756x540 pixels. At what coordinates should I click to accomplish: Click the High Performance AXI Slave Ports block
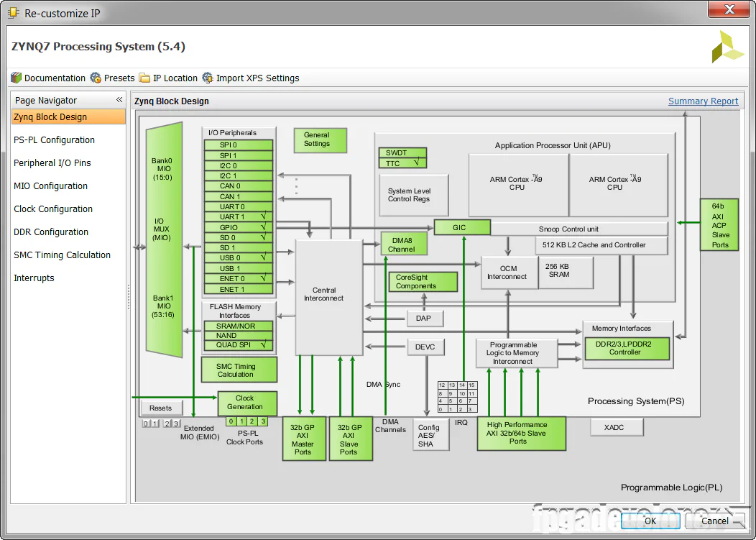tap(521, 434)
